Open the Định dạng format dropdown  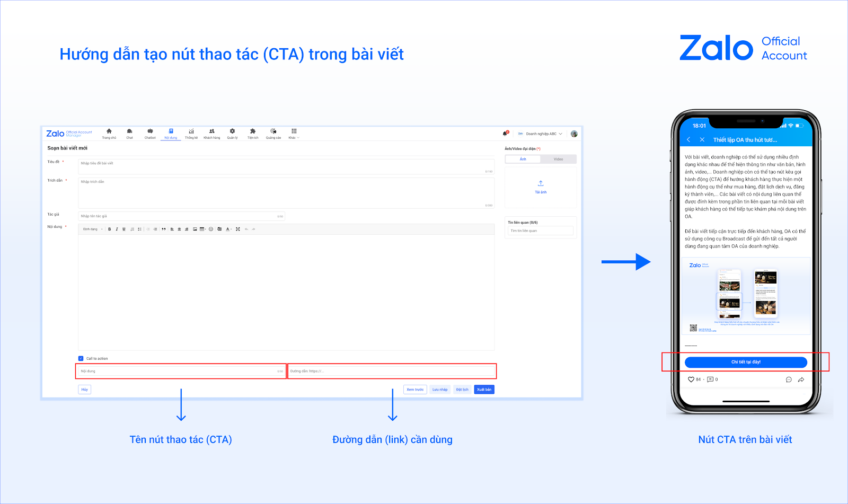click(92, 229)
